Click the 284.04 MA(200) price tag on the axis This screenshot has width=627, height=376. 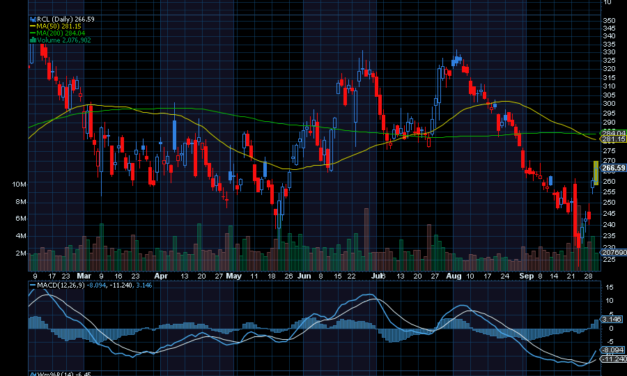[613, 133]
